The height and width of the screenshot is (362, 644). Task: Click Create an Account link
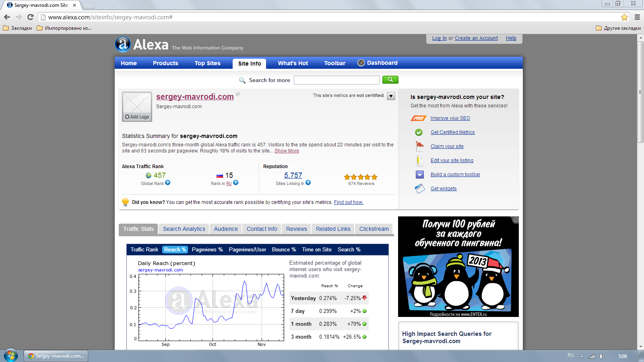tap(476, 38)
